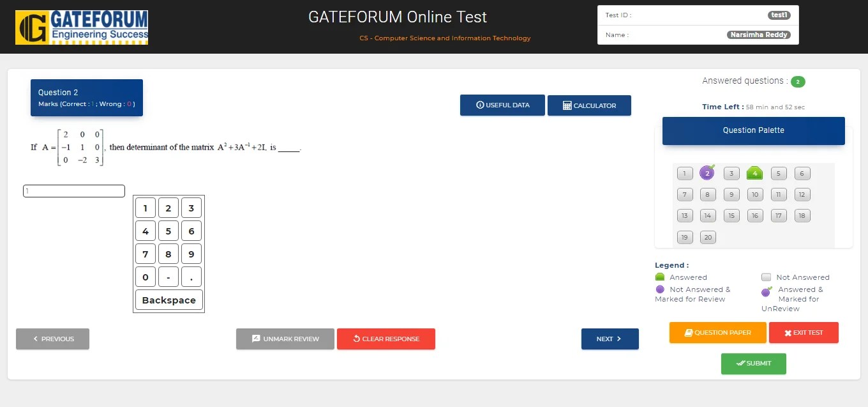
Task: Click the decimal point keypad key
Action: point(191,277)
